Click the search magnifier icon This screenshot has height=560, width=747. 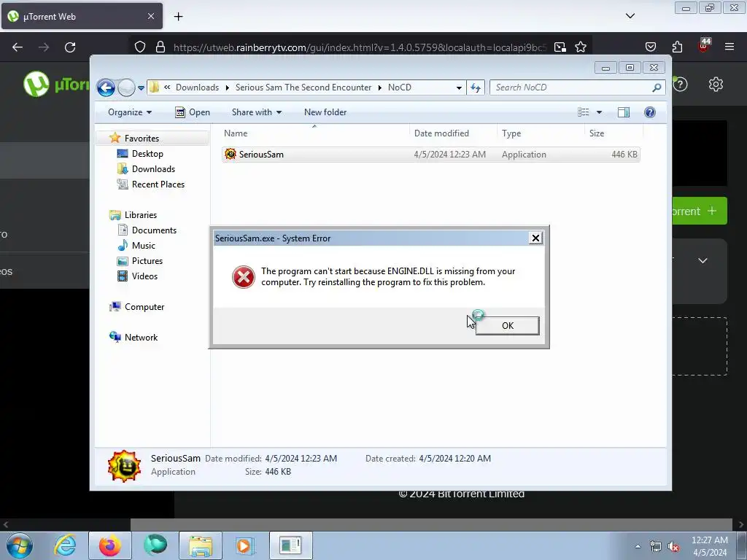(657, 87)
